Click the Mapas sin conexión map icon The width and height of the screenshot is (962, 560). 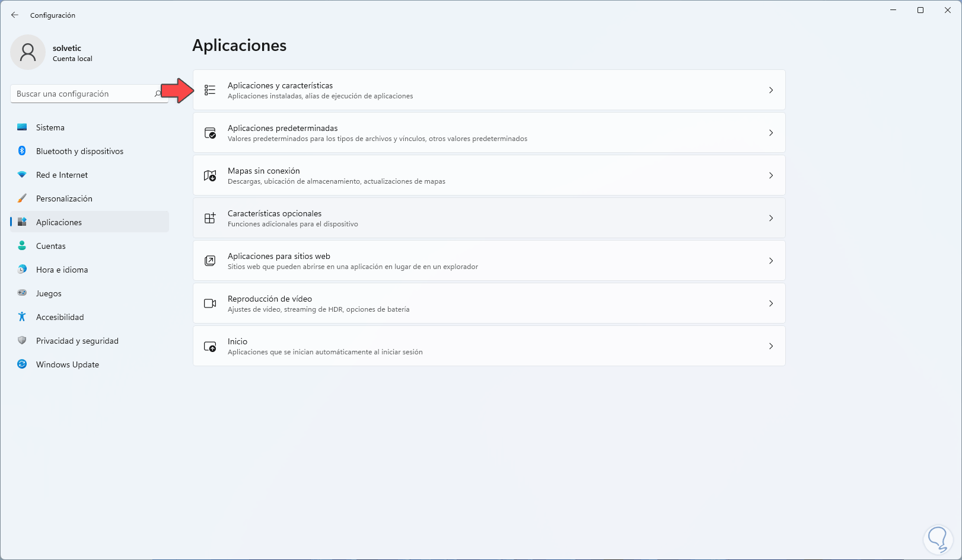210,175
